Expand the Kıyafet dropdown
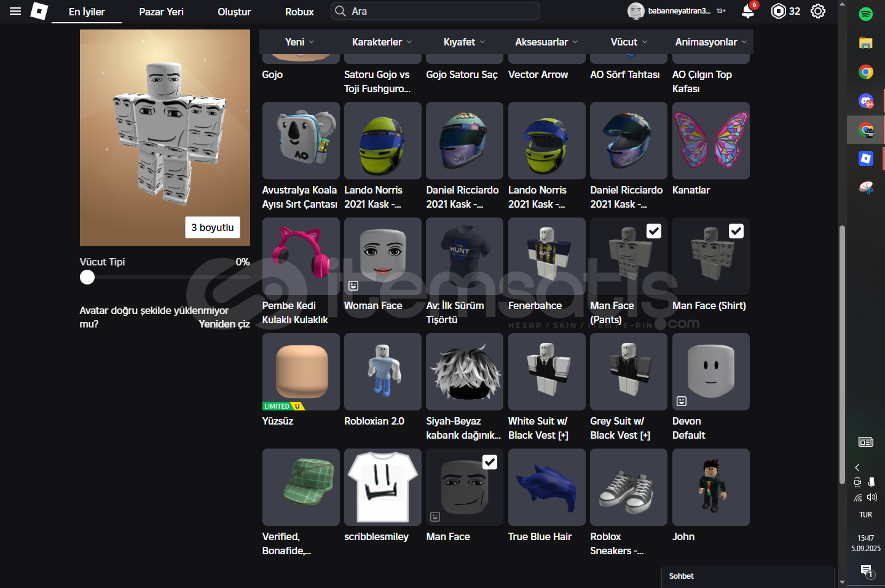The height and width of the screenshot is (588, 885). [x=464, y=42]
